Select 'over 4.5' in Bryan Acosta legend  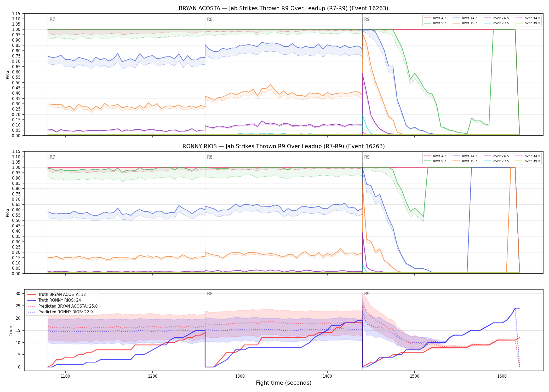(x=435, y=18)
